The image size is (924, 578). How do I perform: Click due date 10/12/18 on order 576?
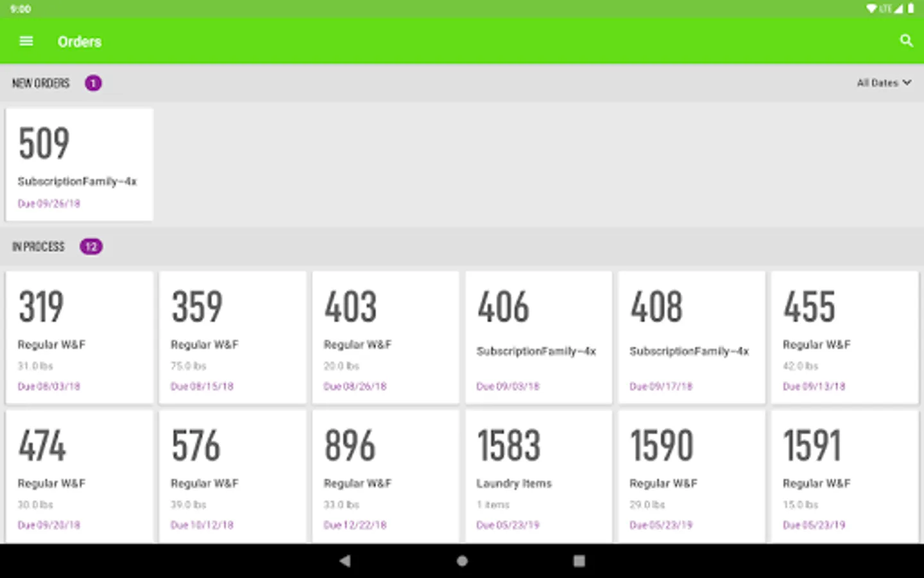[x=202, y=525]
